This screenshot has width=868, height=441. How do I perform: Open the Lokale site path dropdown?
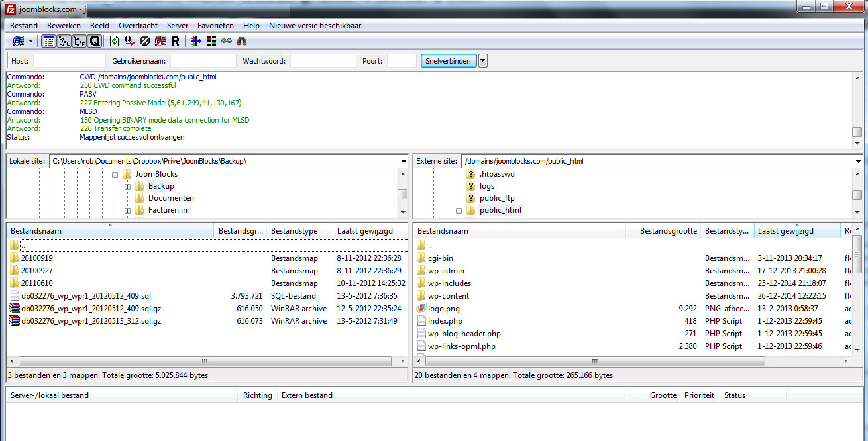(x=404, y=161)
